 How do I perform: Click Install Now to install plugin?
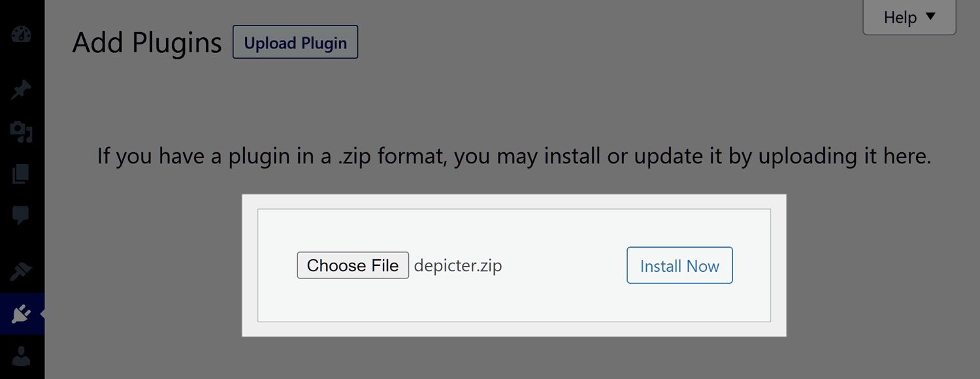679,265
